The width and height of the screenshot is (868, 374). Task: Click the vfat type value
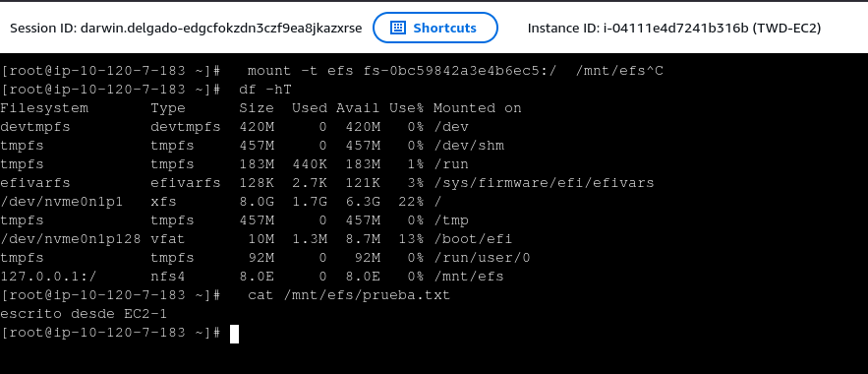click(168, 239)
